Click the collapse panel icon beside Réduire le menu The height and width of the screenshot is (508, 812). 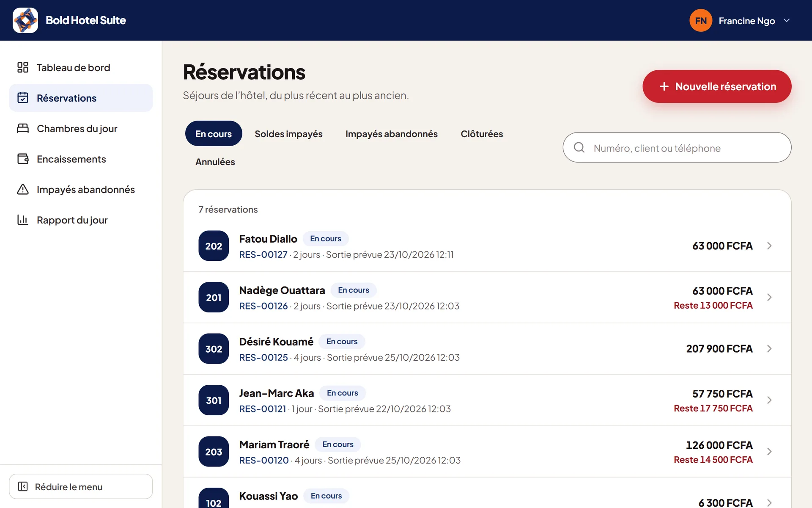(23, 486)
